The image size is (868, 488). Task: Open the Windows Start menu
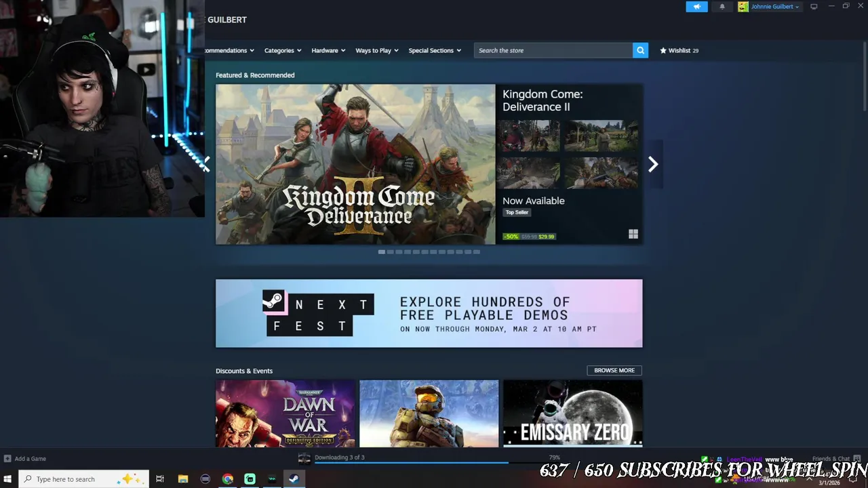(x=9, y=479)
